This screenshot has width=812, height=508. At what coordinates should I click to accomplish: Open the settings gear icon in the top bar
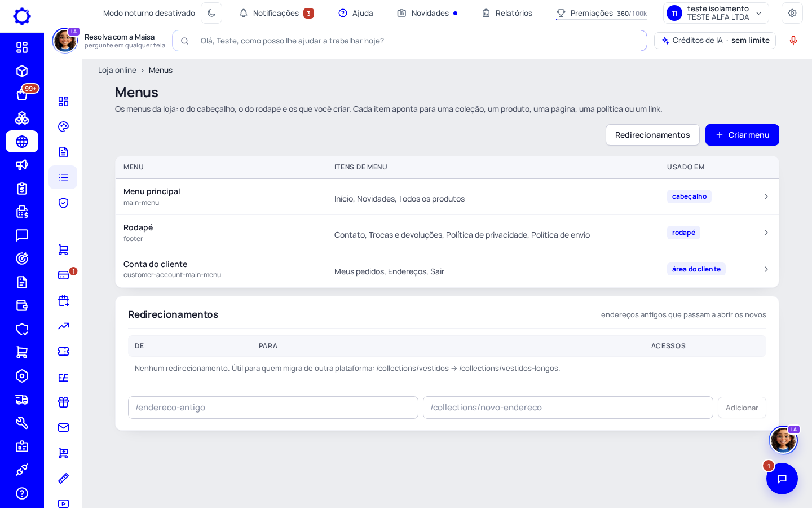pyautogui.click(x=792, y=13)
